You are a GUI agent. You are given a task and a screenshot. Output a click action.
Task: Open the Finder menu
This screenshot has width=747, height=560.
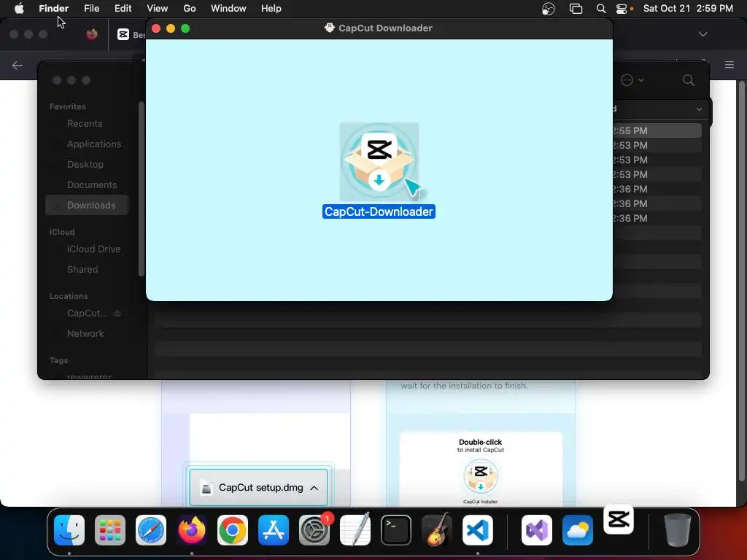(x=53, y=9)
